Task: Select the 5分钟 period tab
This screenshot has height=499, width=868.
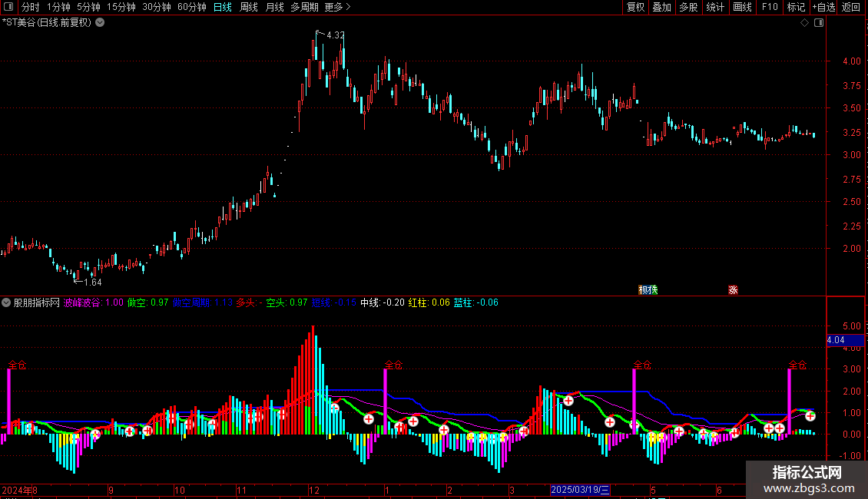Action: (x=88, y=7)
